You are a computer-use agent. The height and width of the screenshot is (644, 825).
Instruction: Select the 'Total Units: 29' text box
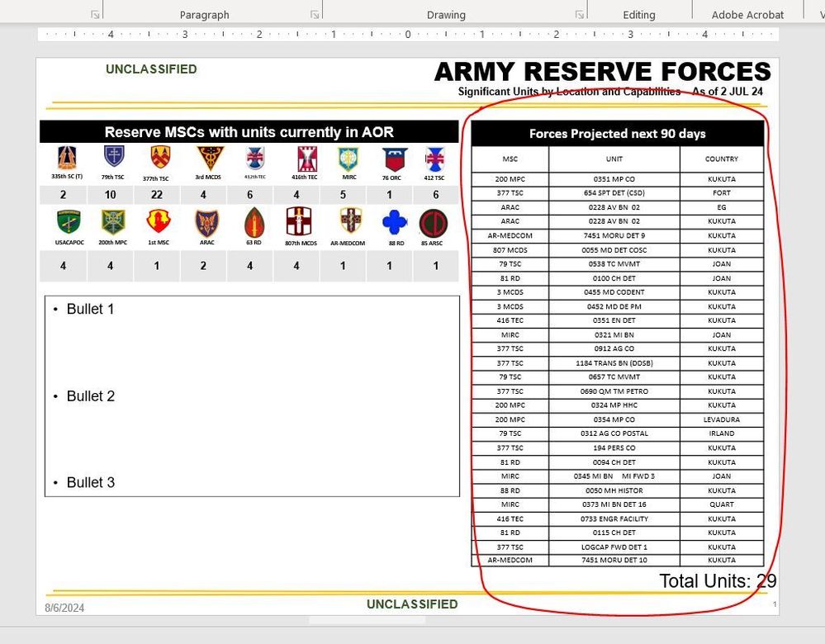point(718,581)
